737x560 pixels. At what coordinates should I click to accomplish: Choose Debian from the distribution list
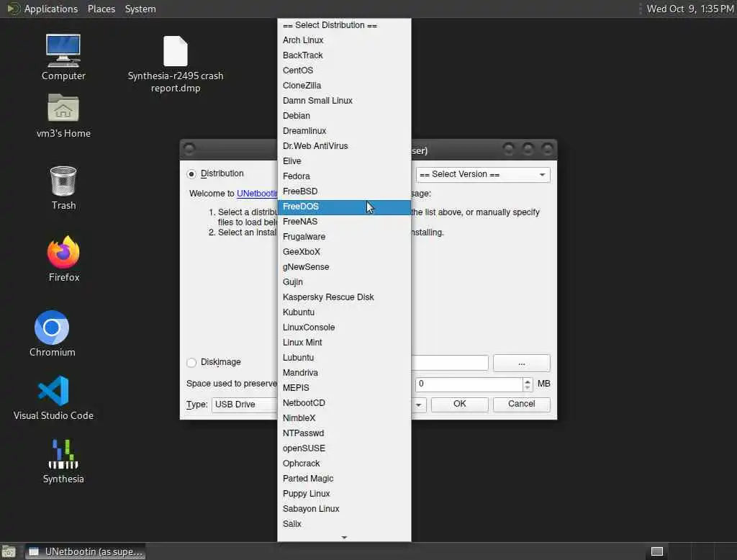(344, 116)
